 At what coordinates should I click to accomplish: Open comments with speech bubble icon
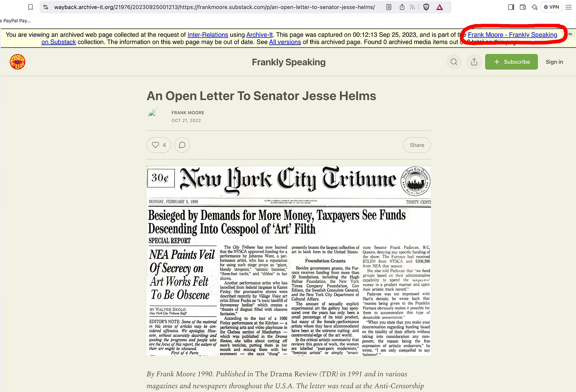click(x=182, y=145)
